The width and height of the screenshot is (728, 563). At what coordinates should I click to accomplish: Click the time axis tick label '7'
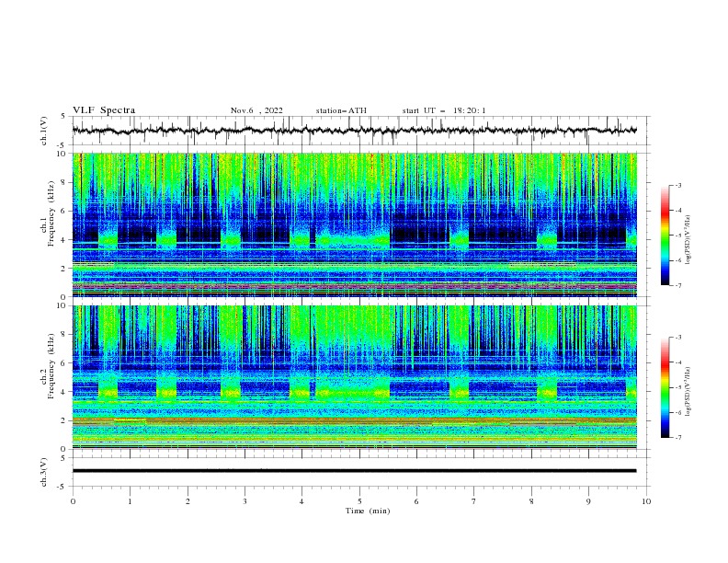[474, 501]
